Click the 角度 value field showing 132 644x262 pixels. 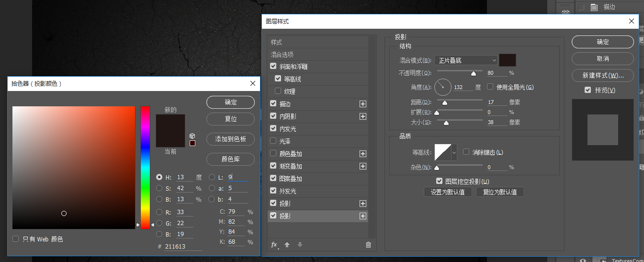pyautogui.click(x=463, y=88)
